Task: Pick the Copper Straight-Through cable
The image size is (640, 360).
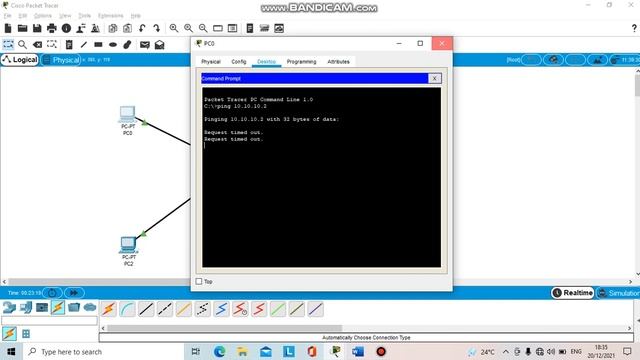Action: pos(146,309)
